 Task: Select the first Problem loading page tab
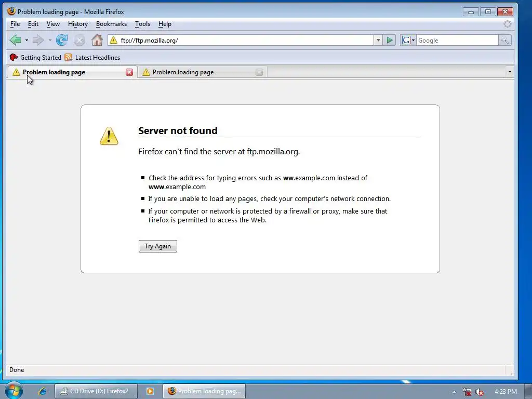(x=72, y=72)
